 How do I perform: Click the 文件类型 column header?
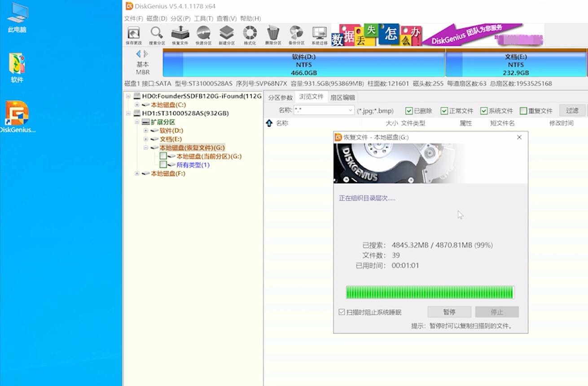pos(413,123)
